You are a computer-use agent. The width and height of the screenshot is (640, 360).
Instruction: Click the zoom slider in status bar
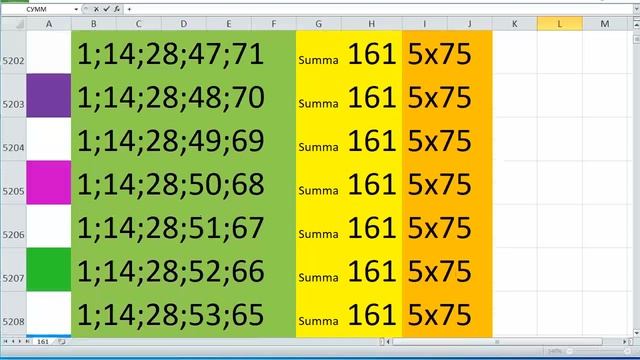598,351
